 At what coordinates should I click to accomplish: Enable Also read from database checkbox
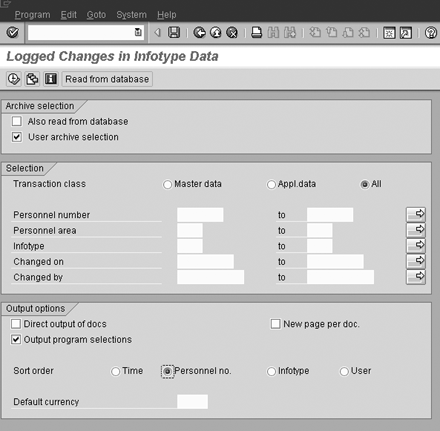[x=17, y=121]
